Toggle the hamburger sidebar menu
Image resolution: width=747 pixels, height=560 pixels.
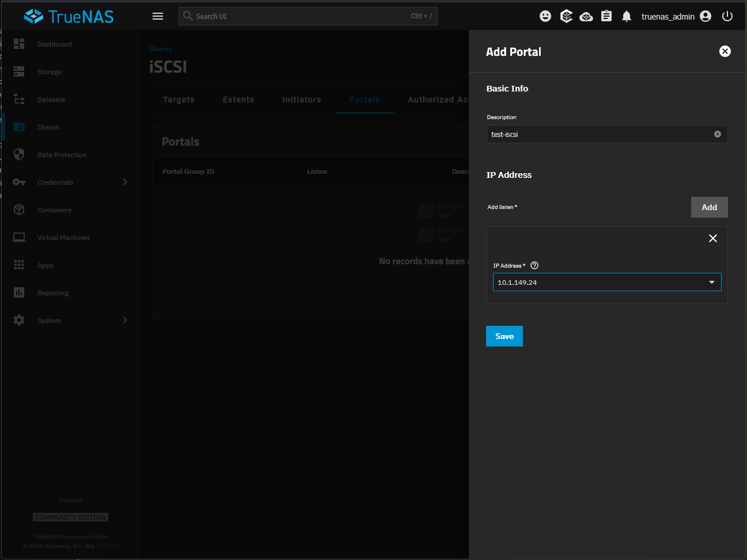[x=158, y=16]
